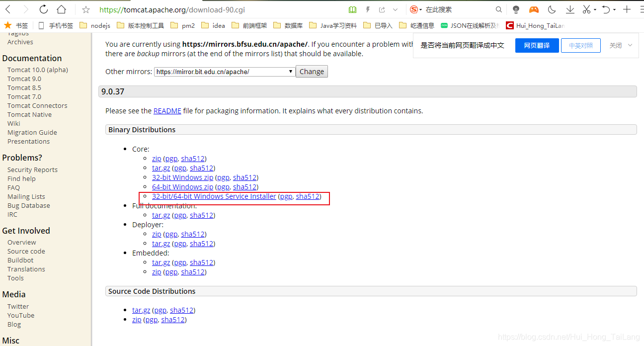The width and height of the screenshot is (644, 346).
Task: Toggle night mode with the moon icon
Action: [x=552, y=9]
